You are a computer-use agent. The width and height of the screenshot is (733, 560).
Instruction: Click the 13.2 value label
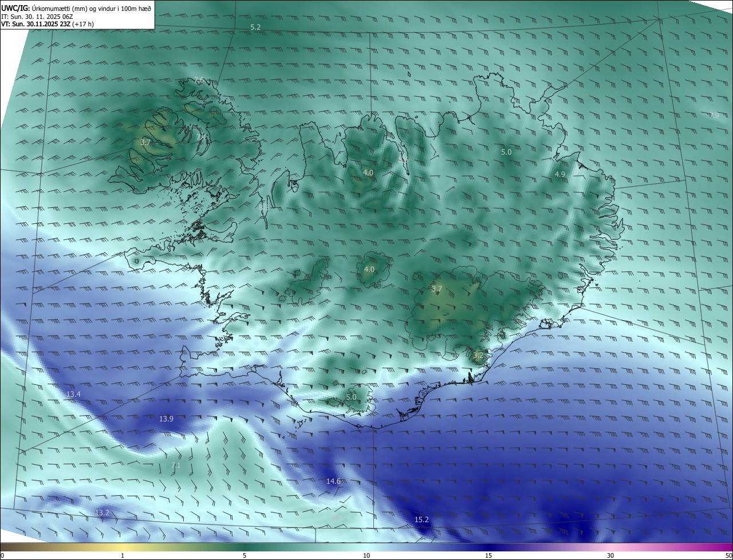(x=102, y=512)
